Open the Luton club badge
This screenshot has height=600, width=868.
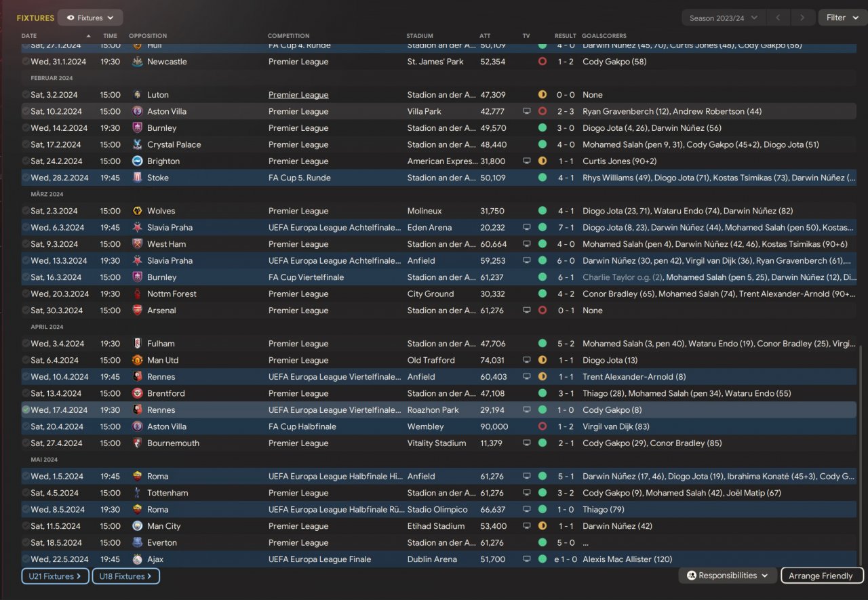pos(137,95)
